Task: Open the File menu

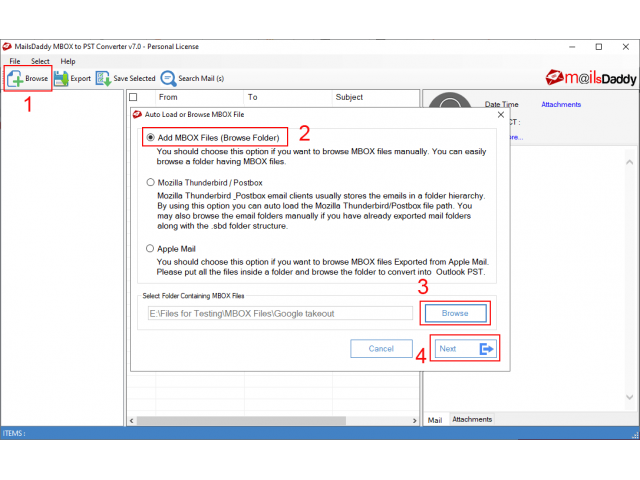Action: pyautogui.click(x=15, y=61)
